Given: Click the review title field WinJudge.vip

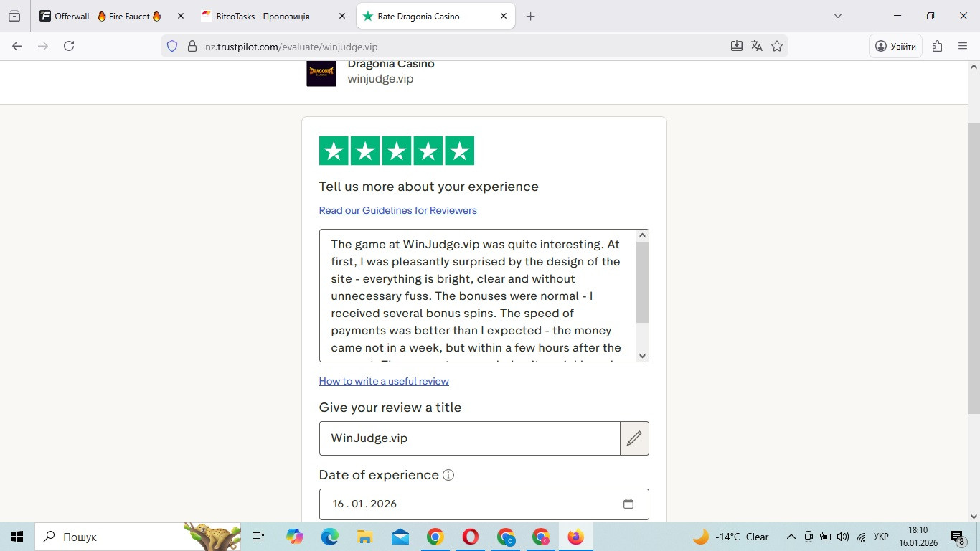Looking at the screenshot, I should (470, 438).
